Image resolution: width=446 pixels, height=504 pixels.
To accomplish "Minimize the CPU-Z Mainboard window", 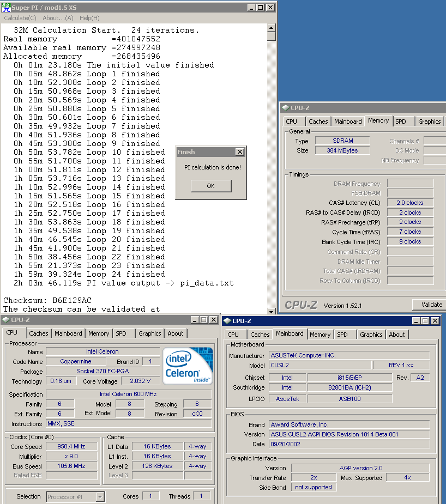I will (416, 321).
